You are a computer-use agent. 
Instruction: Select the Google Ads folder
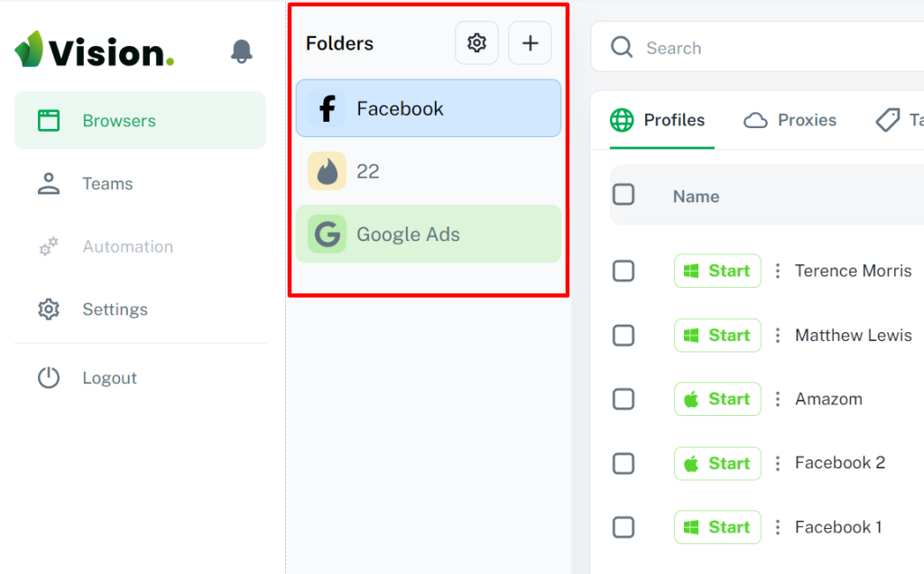pyautogui.click(x=429, y=234)
